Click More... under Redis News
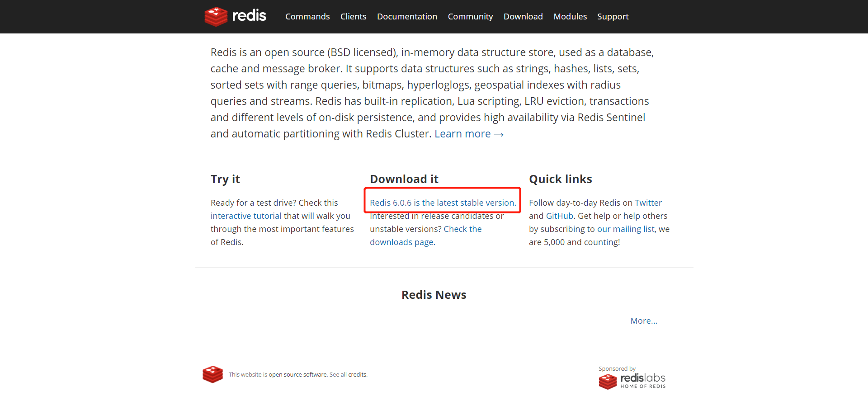 coord(644,321)
